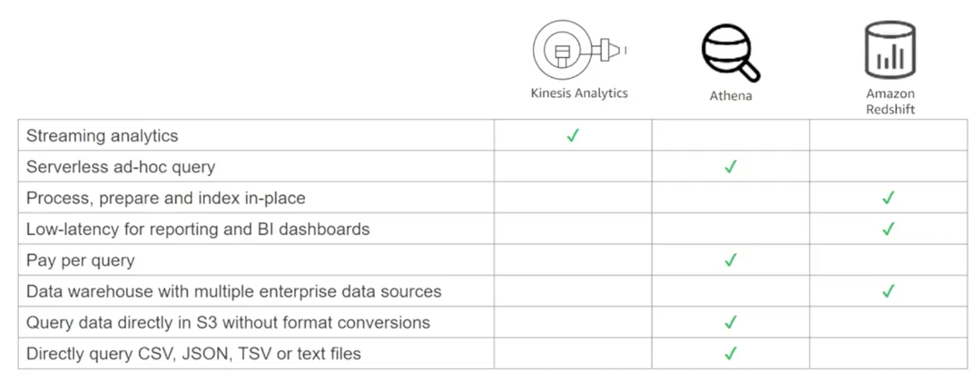Click the Amazon Redshift column label
This screenshot has height=386, width=980.
890,101
